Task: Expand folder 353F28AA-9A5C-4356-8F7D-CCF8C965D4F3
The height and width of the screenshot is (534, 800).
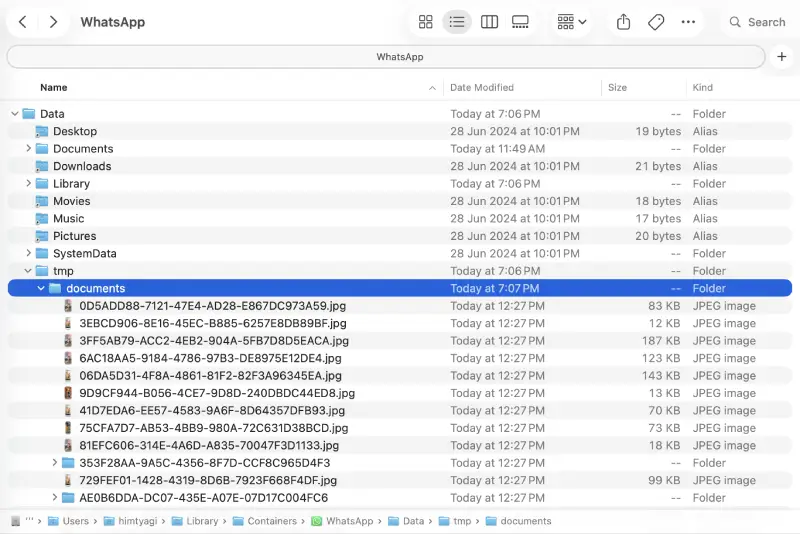Action: pyautogui.click(x=55, y=463)
